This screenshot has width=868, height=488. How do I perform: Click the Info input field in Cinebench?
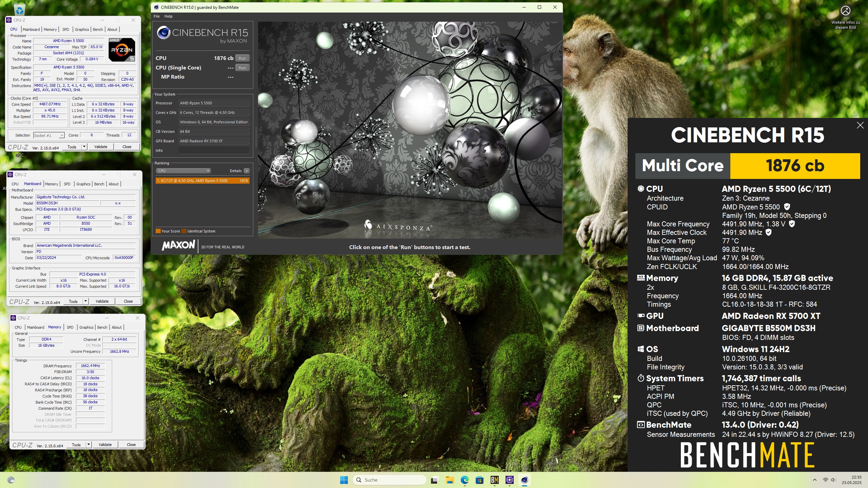coord(214,150)
